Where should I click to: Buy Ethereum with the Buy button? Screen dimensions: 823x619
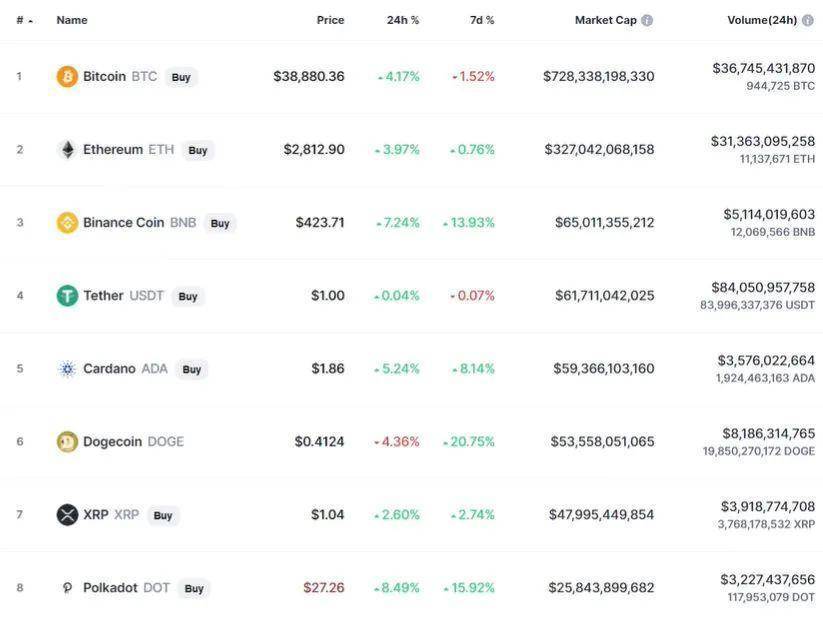point(198,150)
